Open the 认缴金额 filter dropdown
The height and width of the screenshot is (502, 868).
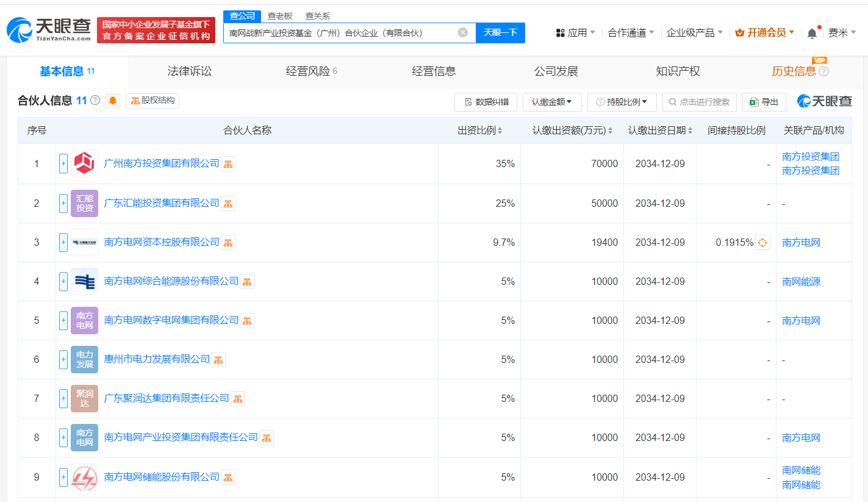point(552,102)
